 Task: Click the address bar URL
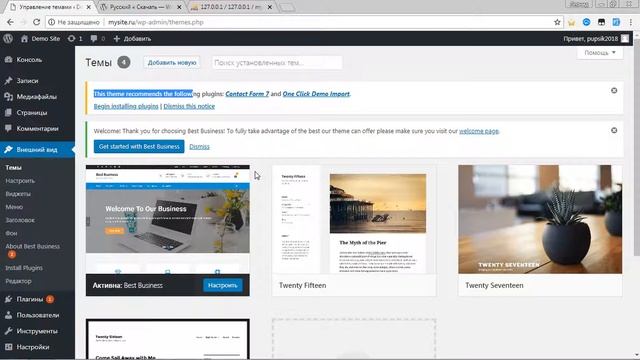[x=156, y=22]
